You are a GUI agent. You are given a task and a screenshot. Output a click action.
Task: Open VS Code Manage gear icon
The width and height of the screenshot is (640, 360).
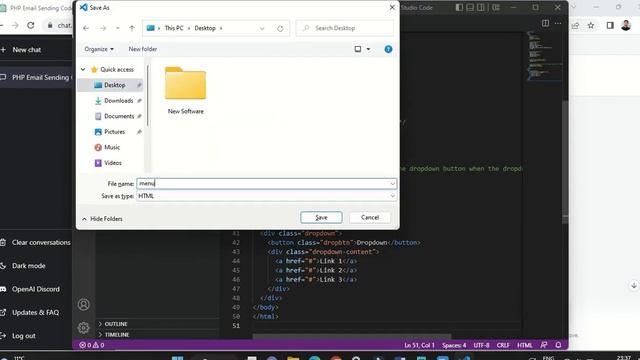coord(83,327)
